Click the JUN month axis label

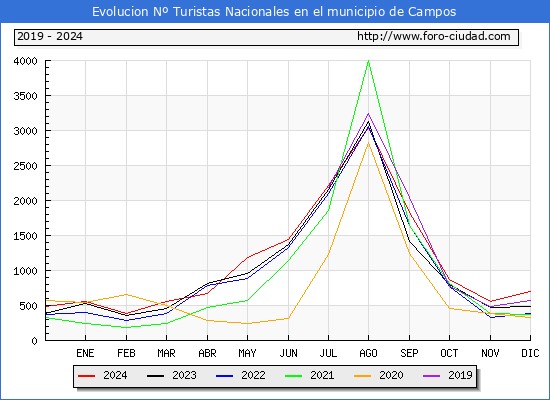pyautogui.click(x=288, y=353)
